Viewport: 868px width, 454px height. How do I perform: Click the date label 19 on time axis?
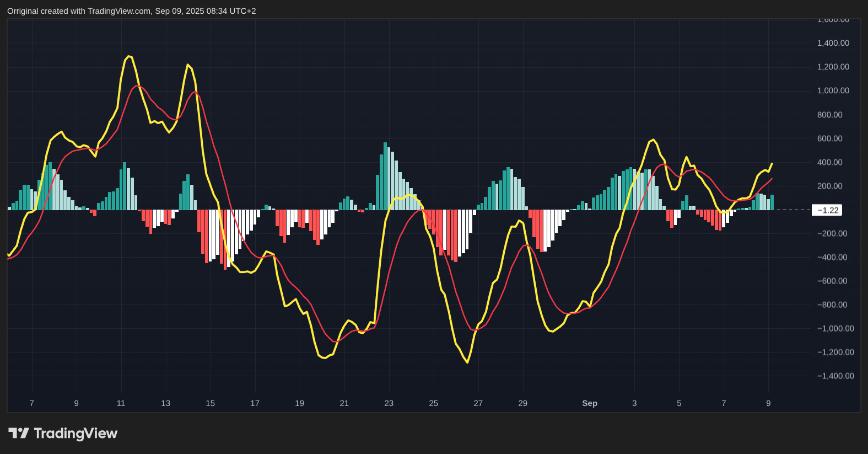pyautogui.click(x=300, y=403)
